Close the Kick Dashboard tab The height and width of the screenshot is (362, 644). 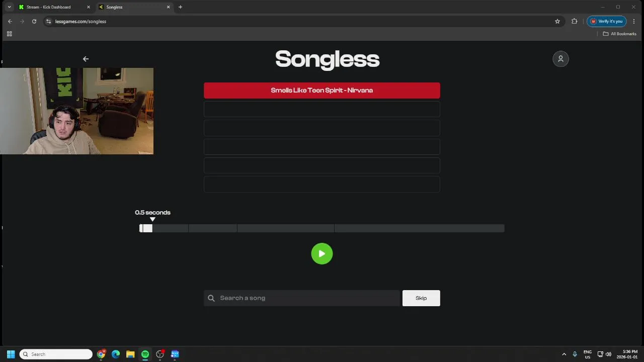(x=89, y=7)
